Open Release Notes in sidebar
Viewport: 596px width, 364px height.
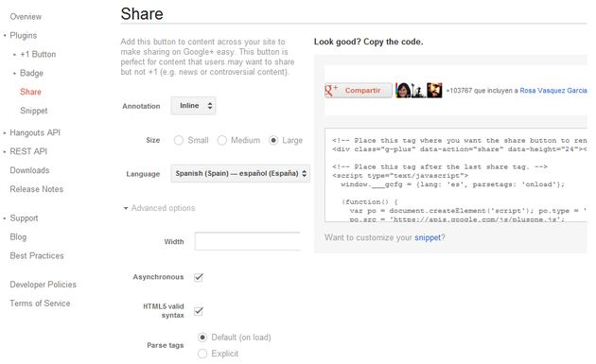(x=37, y=189)
